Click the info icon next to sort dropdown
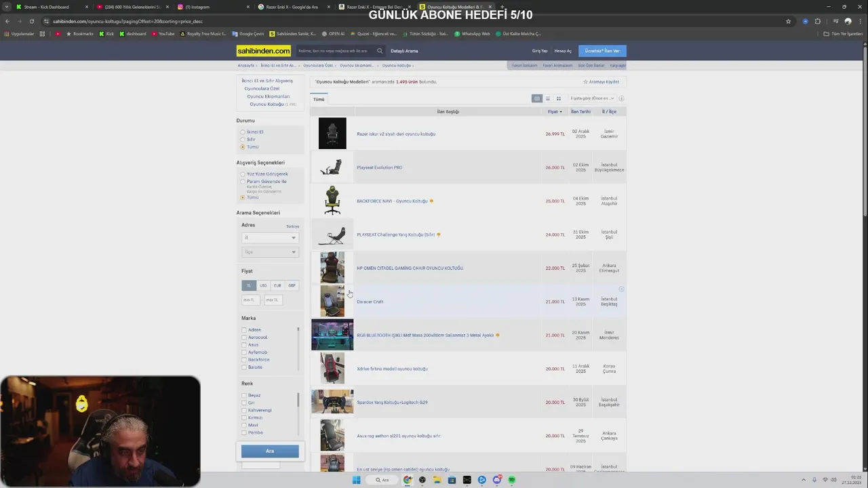Screen dimensions: 868x488 [x=621, y=98]
